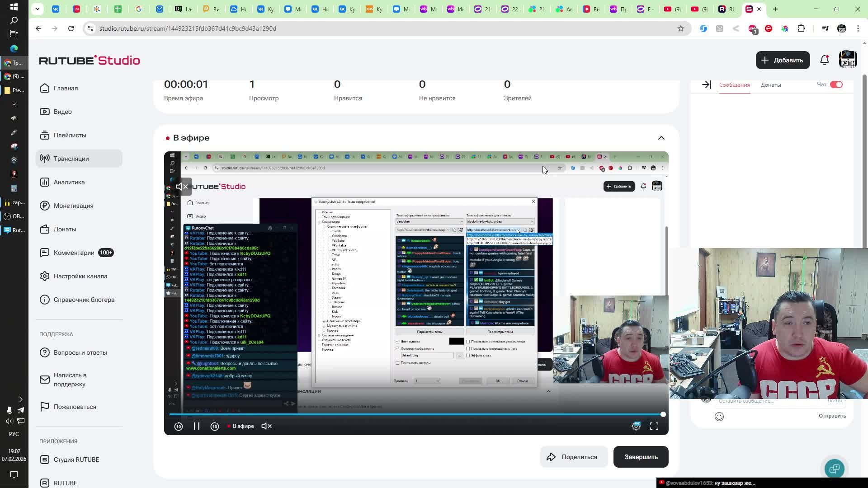Collapse the chat side panel
This screenshot has height=488, width=868.
tap(706, 84)
